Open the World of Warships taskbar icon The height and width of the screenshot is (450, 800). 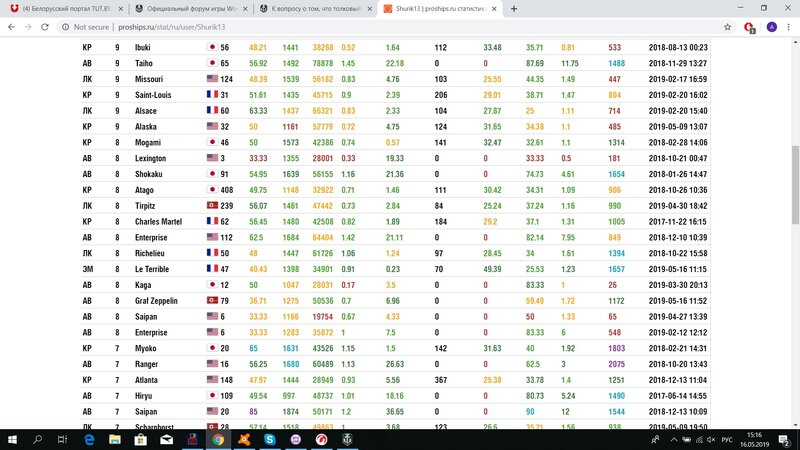(347, 439)
